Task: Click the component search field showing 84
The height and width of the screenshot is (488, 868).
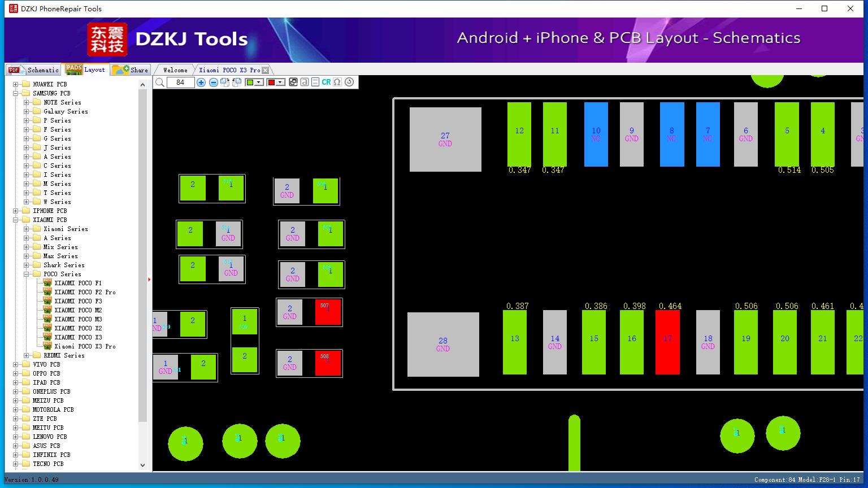Action: pos(180,82)
